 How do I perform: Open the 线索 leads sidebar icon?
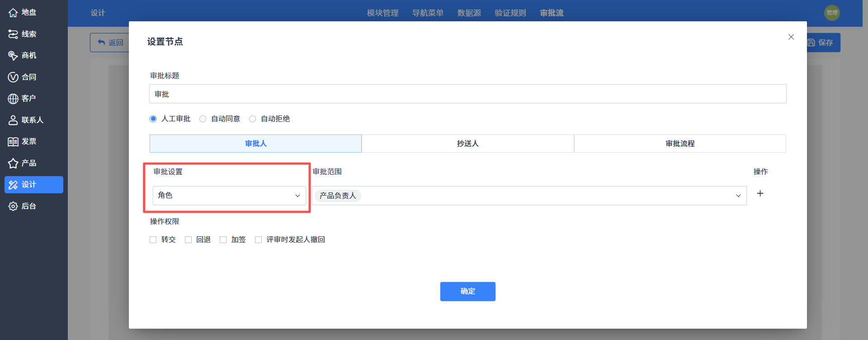tap(13, 34)
